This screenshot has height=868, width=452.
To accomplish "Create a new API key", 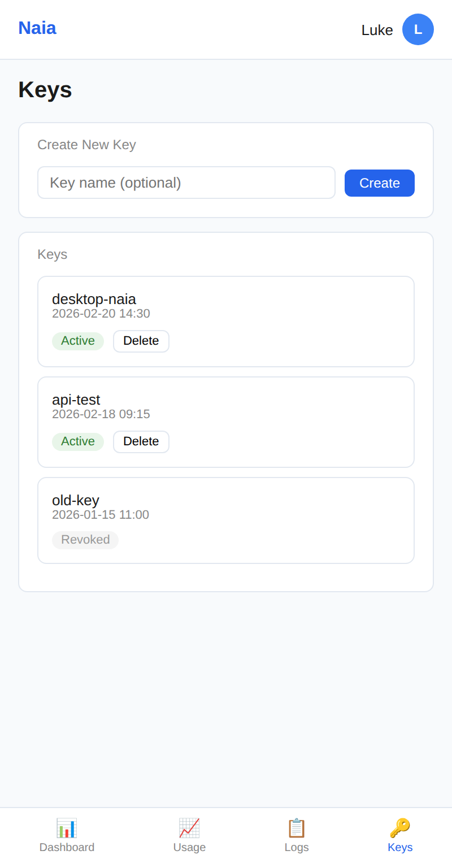I will 379,183.
